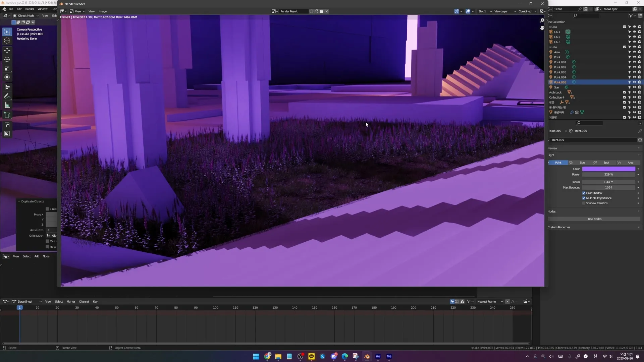Click the Use Nodes button

point(594,219)
